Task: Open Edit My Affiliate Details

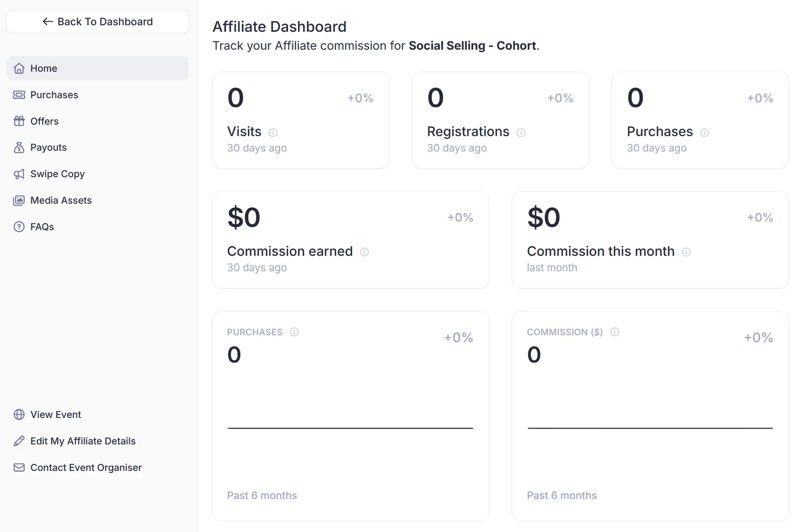Action: click(98, 441)
